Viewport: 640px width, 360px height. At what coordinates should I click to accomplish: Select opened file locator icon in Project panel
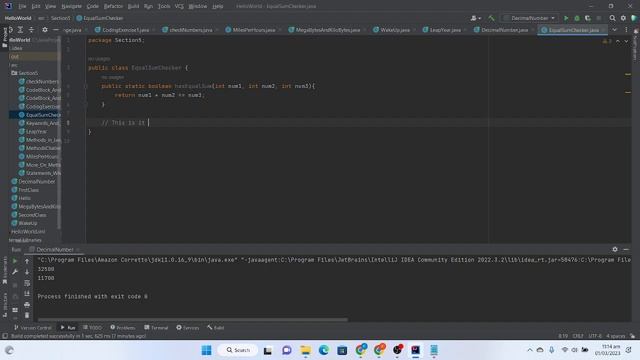point(11,30)
